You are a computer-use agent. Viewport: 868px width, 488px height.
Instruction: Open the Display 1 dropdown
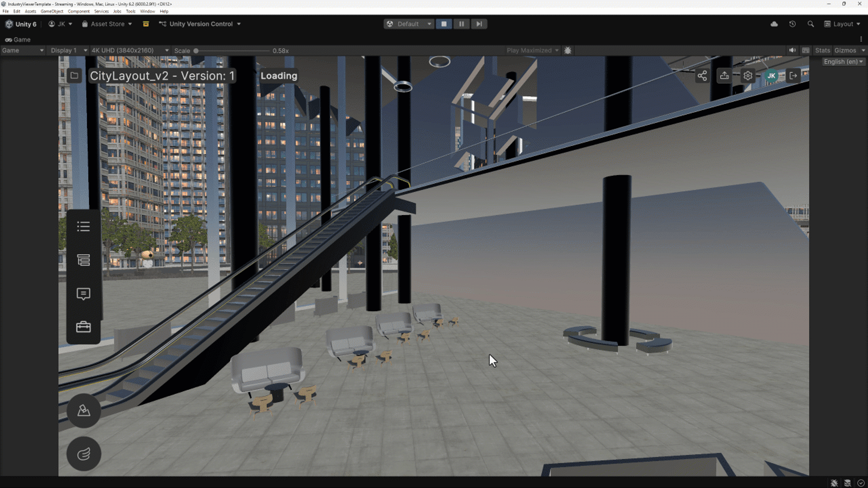tap(68, 50)
